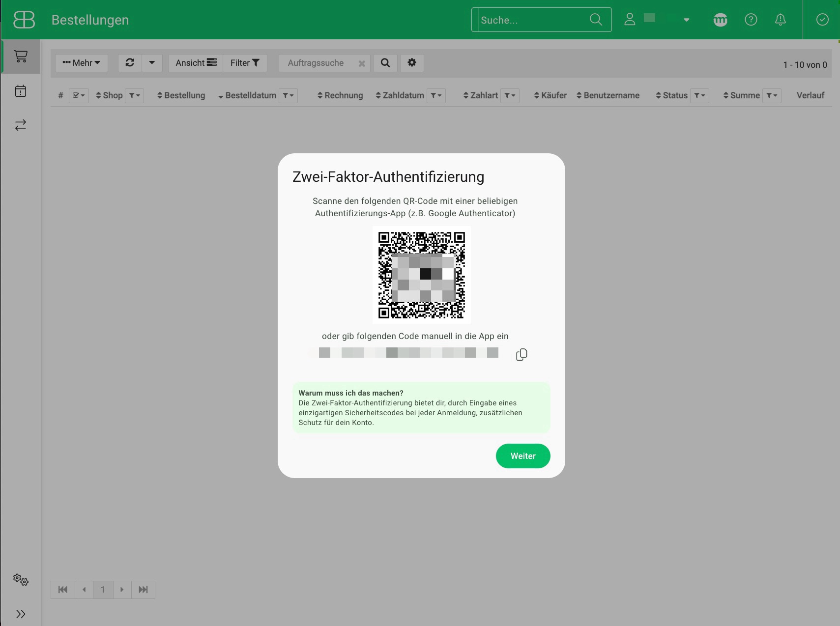This screenshot has height=626, width=840.
Task: Open the Zahlart column filter
Action: point(510,95)
